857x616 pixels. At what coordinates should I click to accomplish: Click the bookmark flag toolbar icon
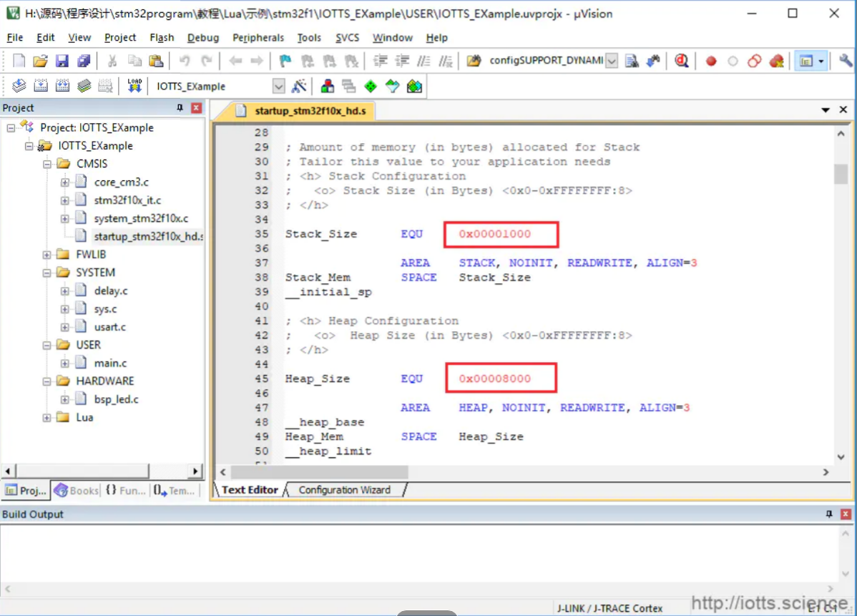tap(285, 61)
